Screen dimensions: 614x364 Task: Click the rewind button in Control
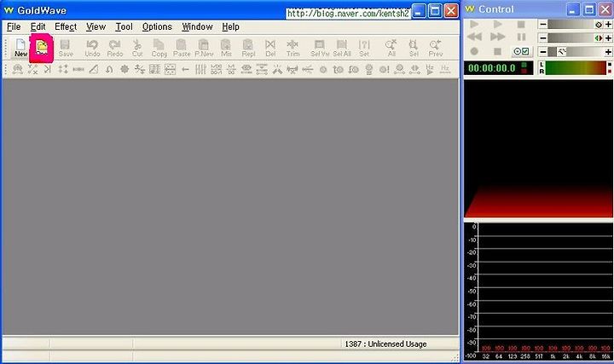coord(474,37)
